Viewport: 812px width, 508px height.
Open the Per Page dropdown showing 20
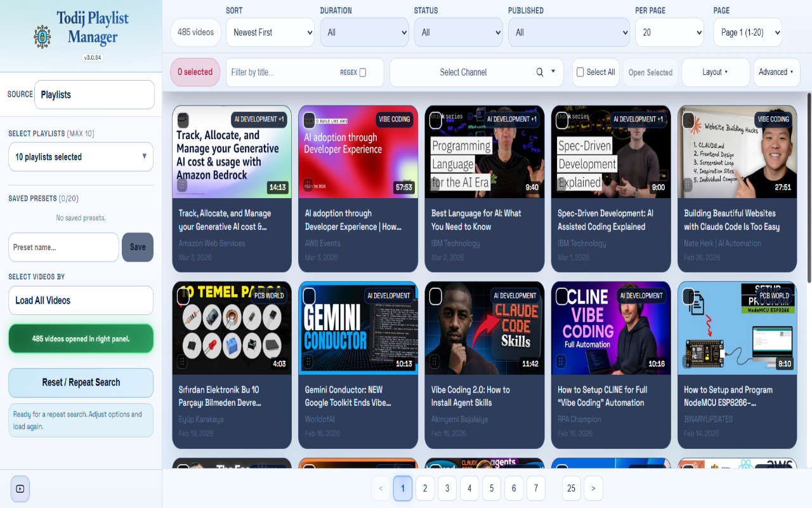tap(669, 32)
